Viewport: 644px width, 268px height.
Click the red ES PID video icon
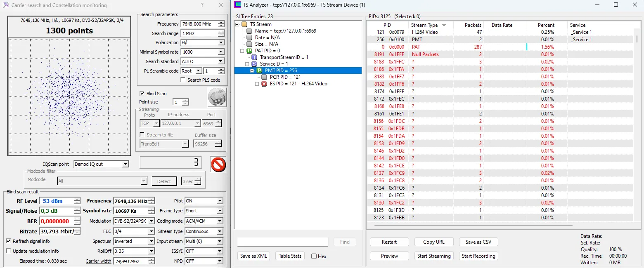tap(264, 84)
